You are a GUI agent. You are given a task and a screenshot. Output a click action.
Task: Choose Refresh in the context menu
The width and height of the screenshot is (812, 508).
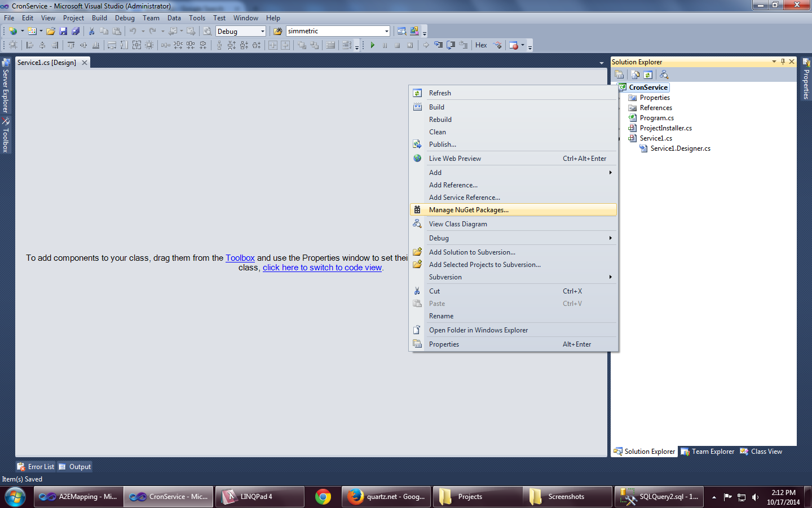click(x=513, y=93)
